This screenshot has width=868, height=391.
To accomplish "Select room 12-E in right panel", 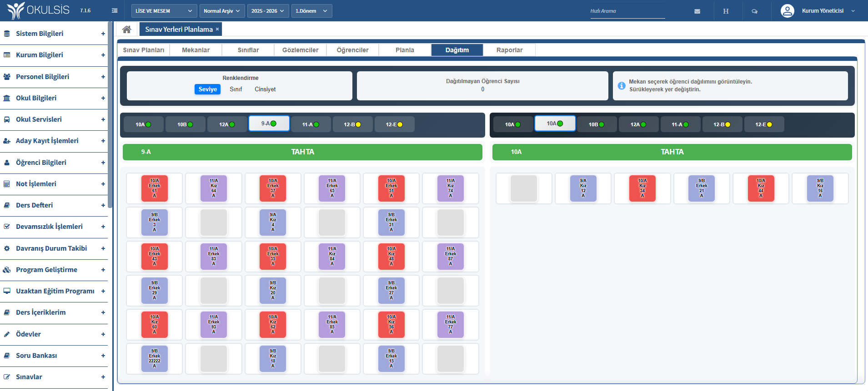I will click(x=764, y=124).
